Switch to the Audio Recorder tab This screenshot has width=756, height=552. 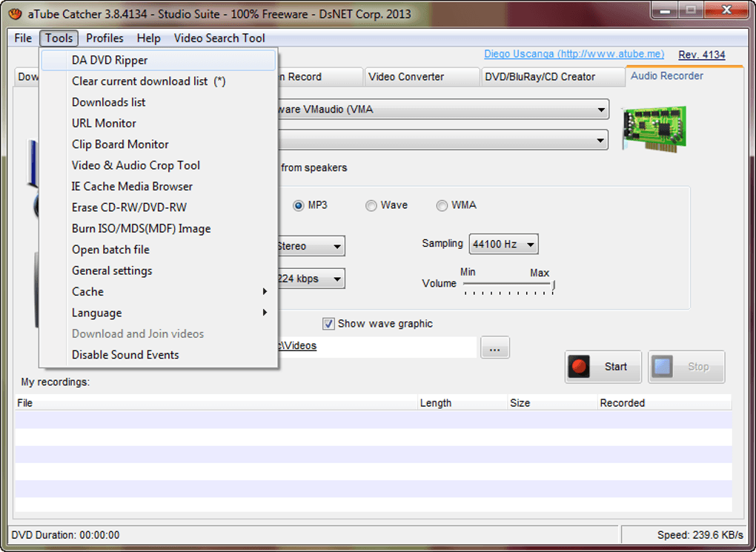click(x=683, y=76)
